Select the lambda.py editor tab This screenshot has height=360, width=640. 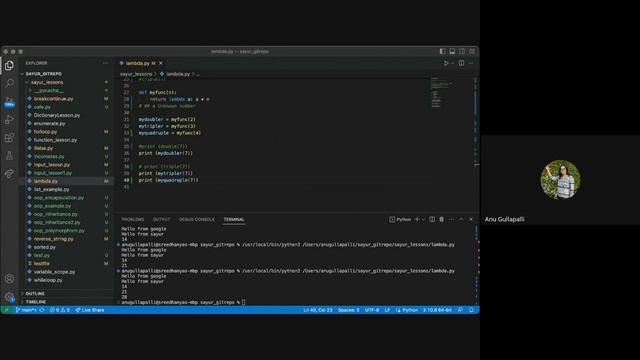coord(141,63)
